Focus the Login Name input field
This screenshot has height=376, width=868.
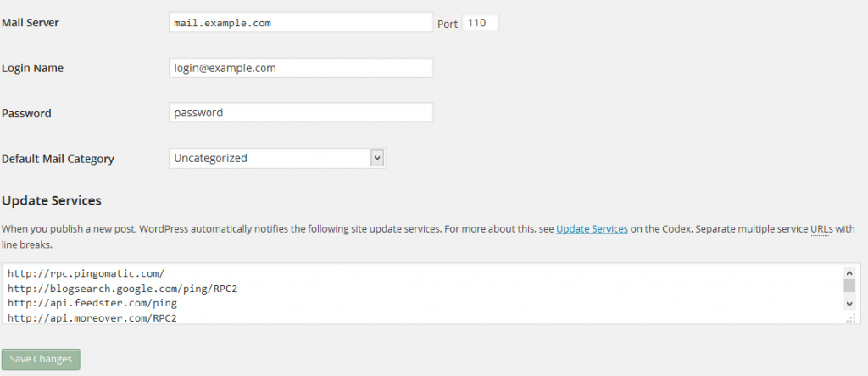coord(301,68)
